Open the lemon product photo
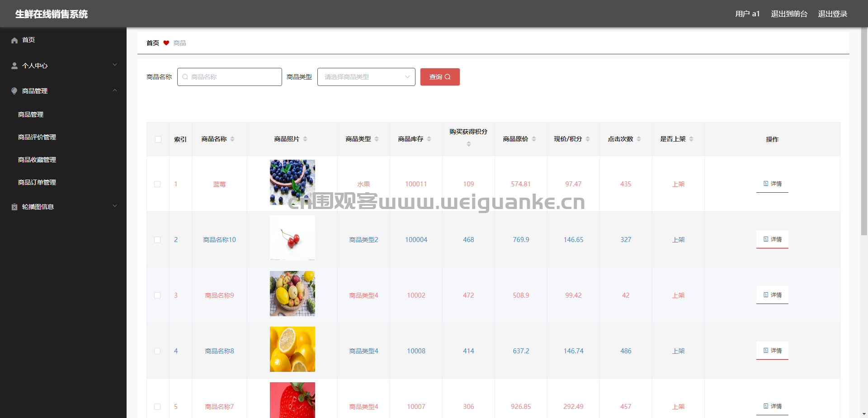 [x=292, y=349]
